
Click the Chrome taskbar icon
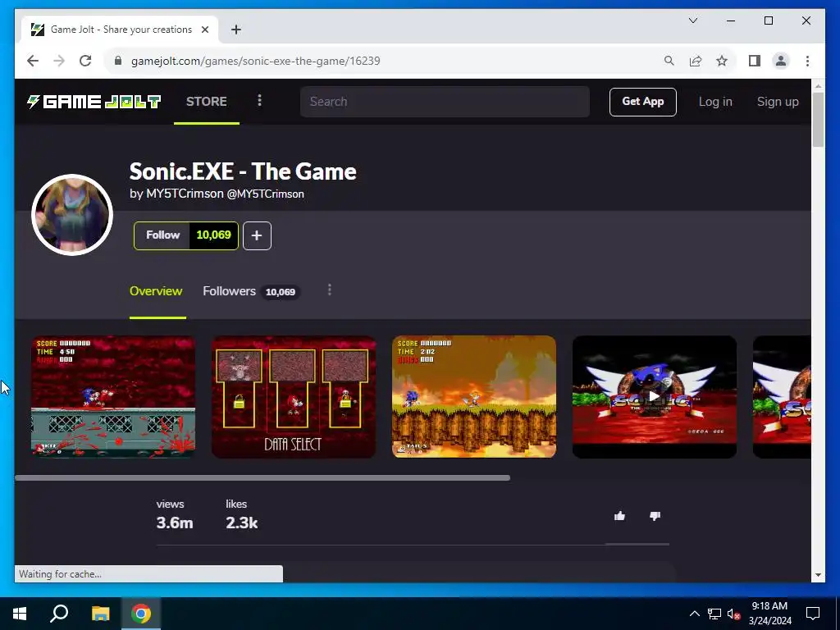click(141, 614)
